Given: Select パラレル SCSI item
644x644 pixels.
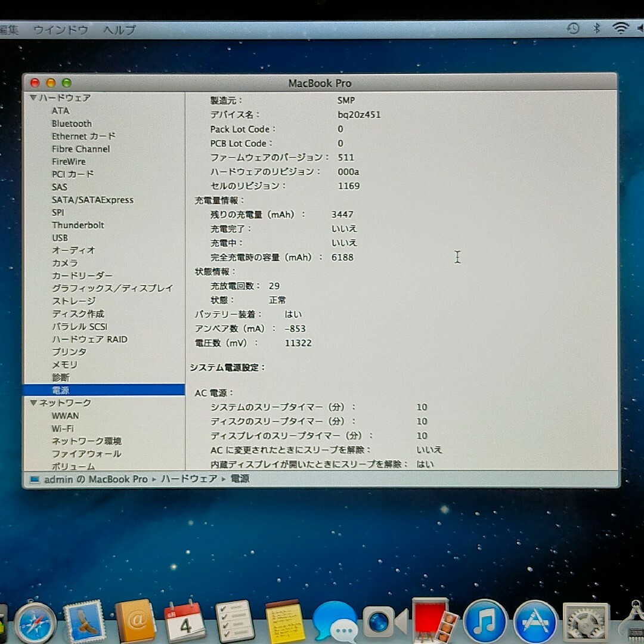Looking at the screenshot, I should click(x=79, y=327).
